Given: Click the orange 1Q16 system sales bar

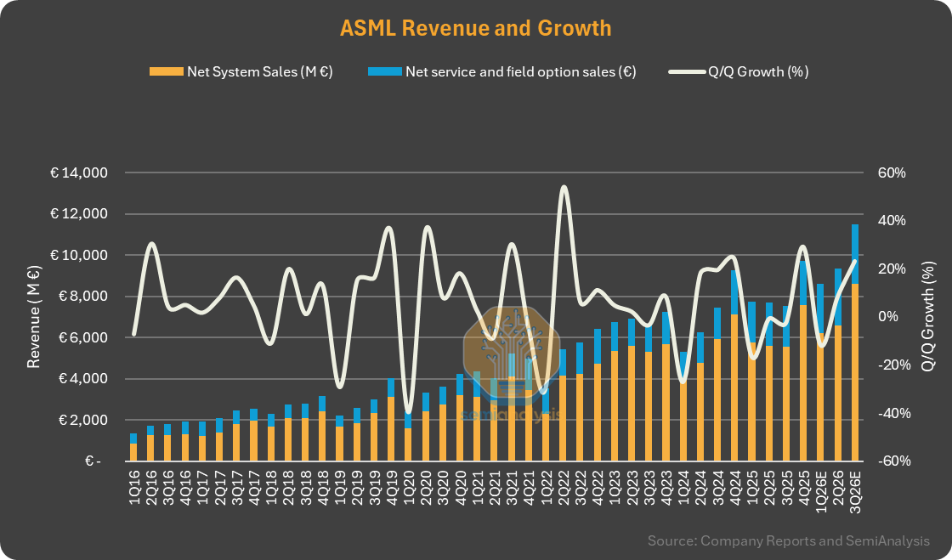Looking at the screenshot, I should pyautogui.click(x=133, y=453).
